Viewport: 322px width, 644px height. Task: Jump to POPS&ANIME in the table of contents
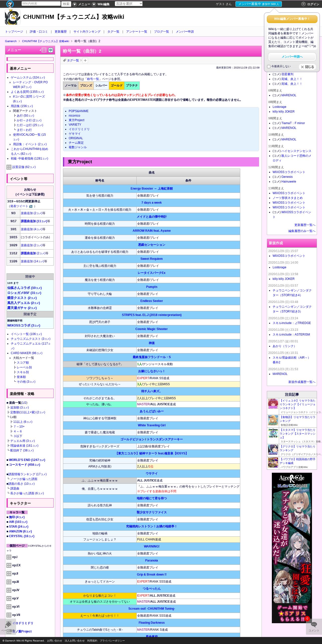coord(78,111)
